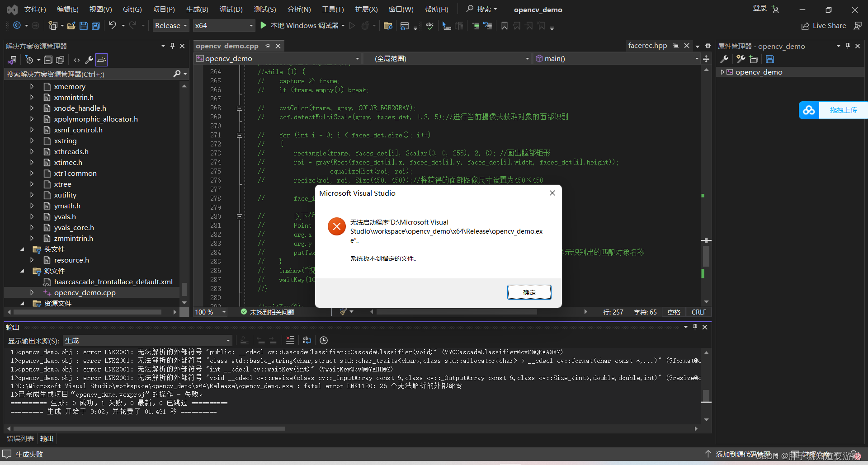The width and height of the screenshot is (868, 465).
Task: Switch to the facerec.hpp tab
Action: (x=648, y=45)
